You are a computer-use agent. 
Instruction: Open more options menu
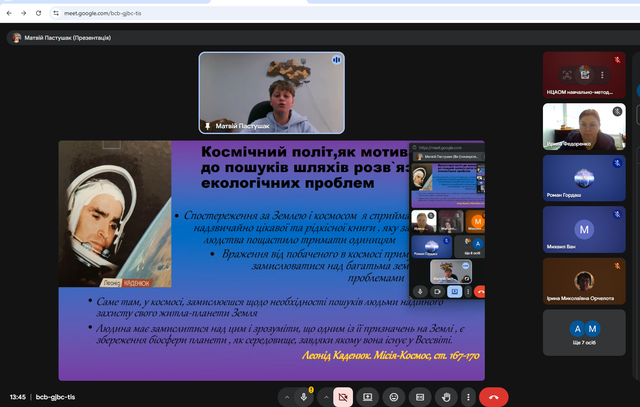pos(468,396)
